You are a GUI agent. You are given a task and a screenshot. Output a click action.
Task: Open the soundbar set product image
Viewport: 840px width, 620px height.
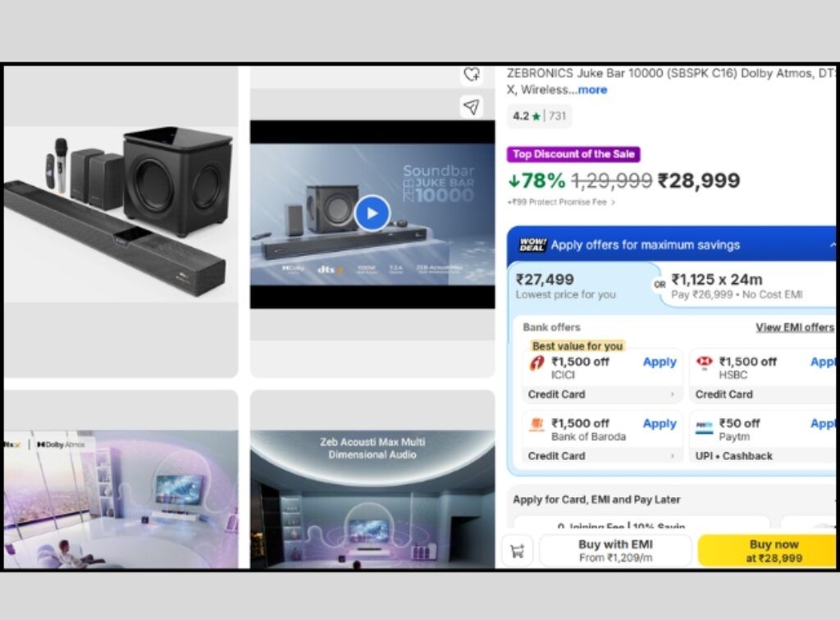click(x=121, y=214)
